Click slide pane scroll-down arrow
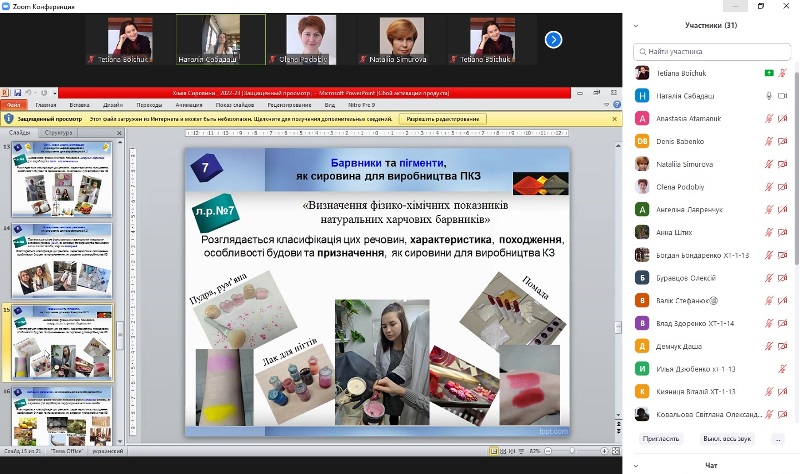 pos(618,415)
